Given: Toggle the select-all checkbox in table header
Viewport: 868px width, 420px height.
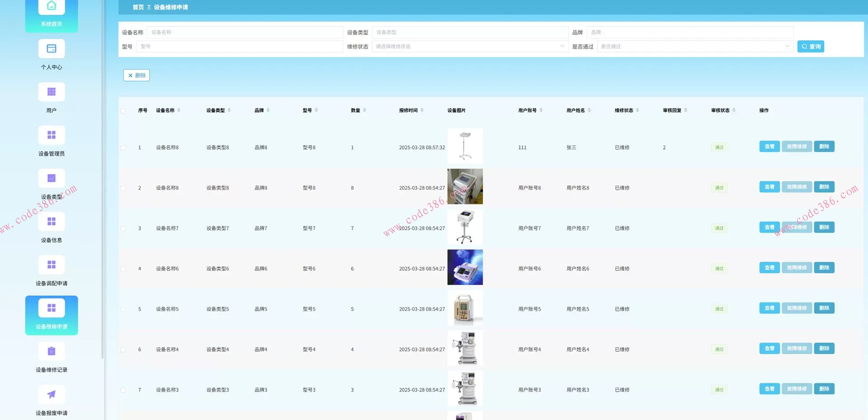Looking at the screenshot, I should [x=123, y=111].
